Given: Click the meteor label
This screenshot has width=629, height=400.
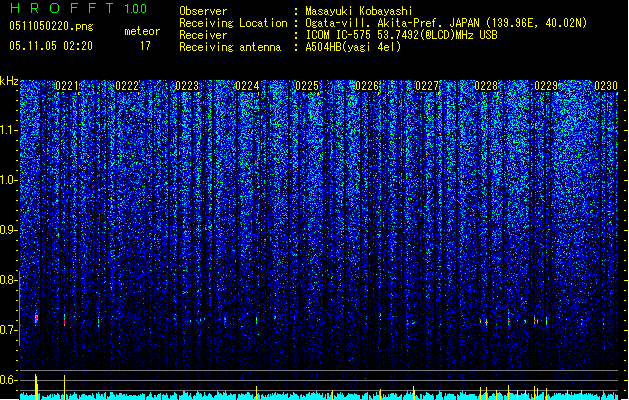Looking at the screenshot, I should (x=142, y=31).
